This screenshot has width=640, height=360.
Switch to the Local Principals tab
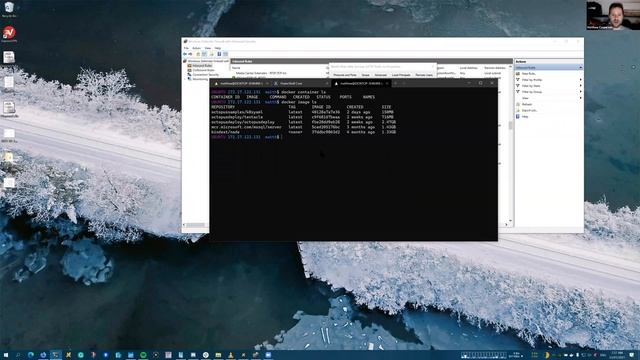pos(401,75)
